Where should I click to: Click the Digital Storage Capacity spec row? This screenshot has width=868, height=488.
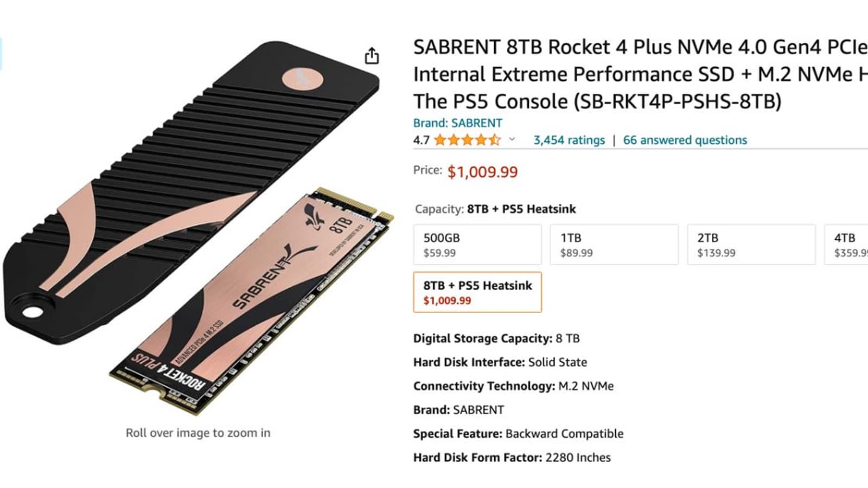pyautogui.click(x=496, y=338)
